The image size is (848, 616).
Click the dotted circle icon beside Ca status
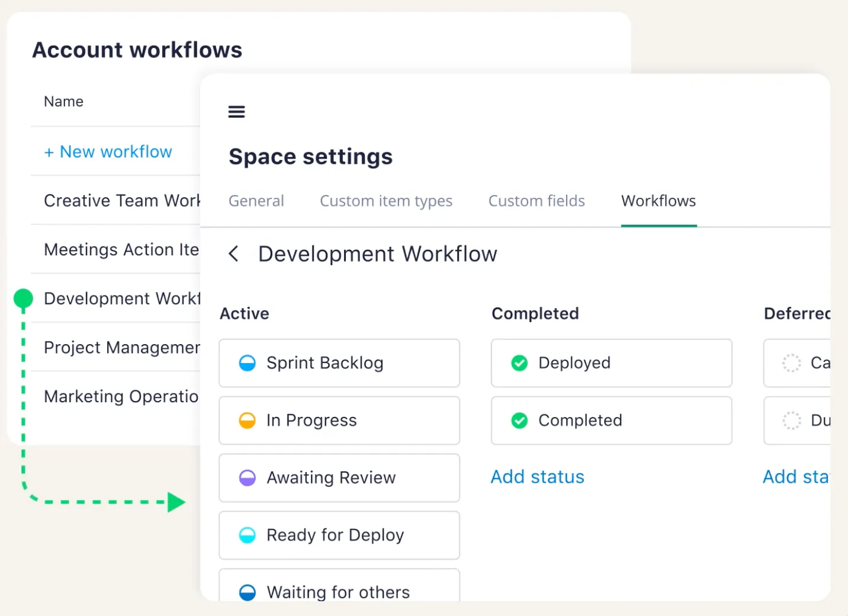(x=792, y=363)
